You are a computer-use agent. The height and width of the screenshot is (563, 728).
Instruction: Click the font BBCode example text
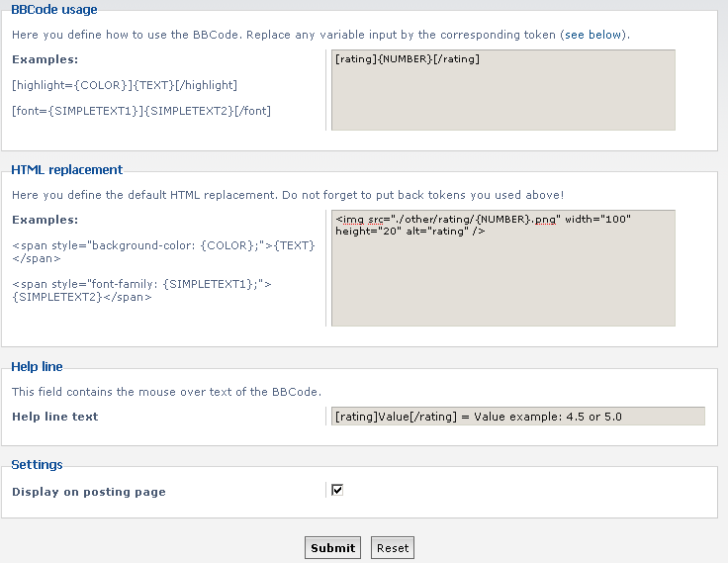[x=141, y=111]
